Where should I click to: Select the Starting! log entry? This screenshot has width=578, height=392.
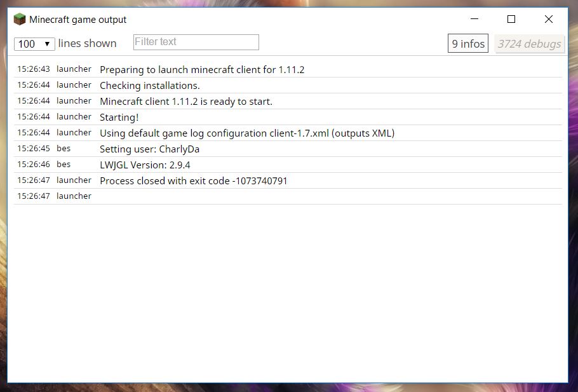click(x=288, y=117)
